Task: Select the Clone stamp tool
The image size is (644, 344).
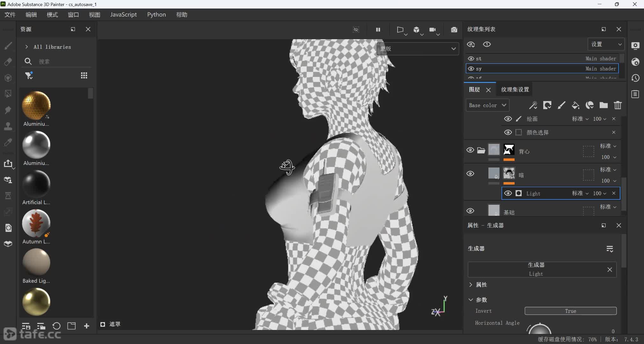Action: pyautogui.click(x=8, y=126)
